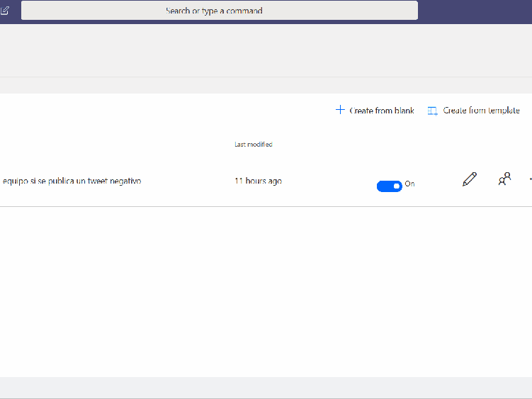Open the more options ellipsis for the flow
This screenshot has height=399, width=532.
(x=529, y=180)
